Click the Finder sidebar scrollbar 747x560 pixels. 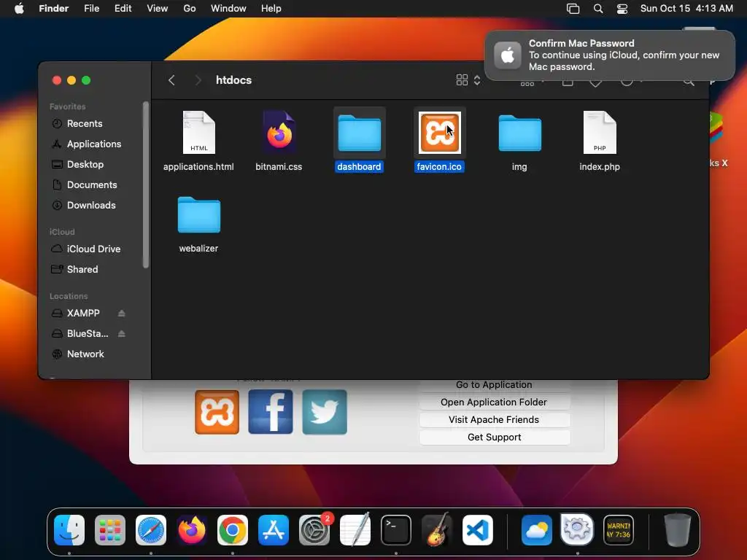pos(146,184)
